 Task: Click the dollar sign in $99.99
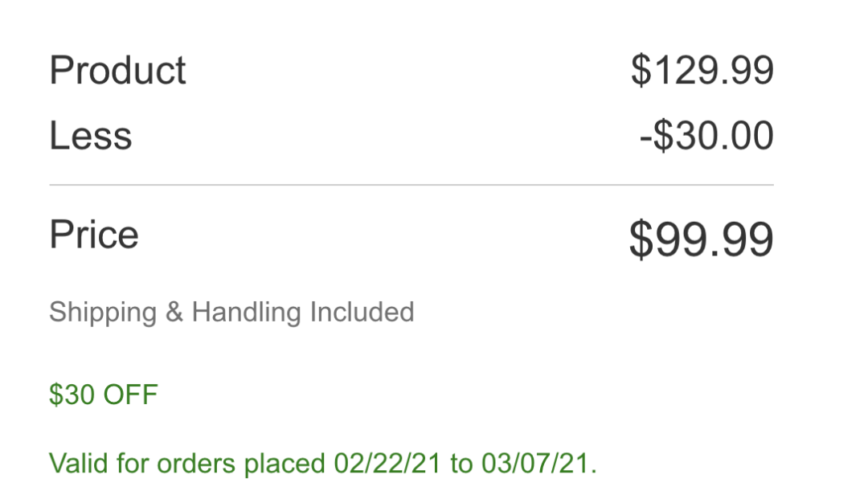click(641, 239)
